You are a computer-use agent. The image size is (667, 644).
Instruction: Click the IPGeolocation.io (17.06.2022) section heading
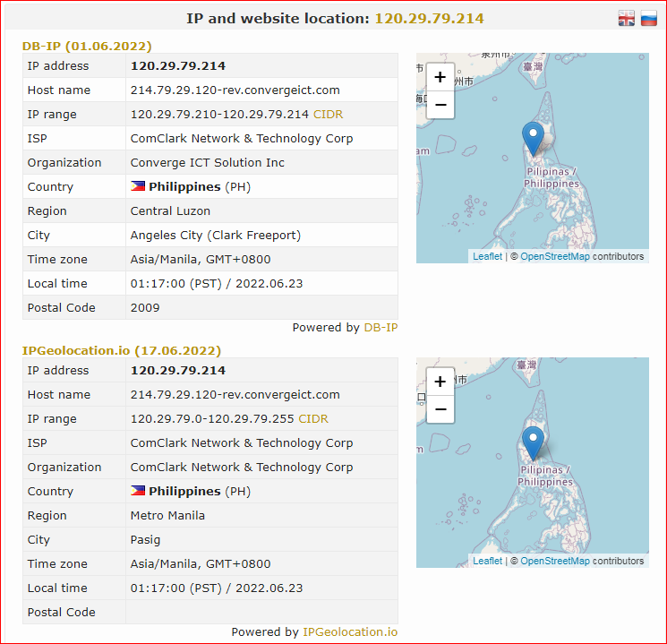point(122,351)
